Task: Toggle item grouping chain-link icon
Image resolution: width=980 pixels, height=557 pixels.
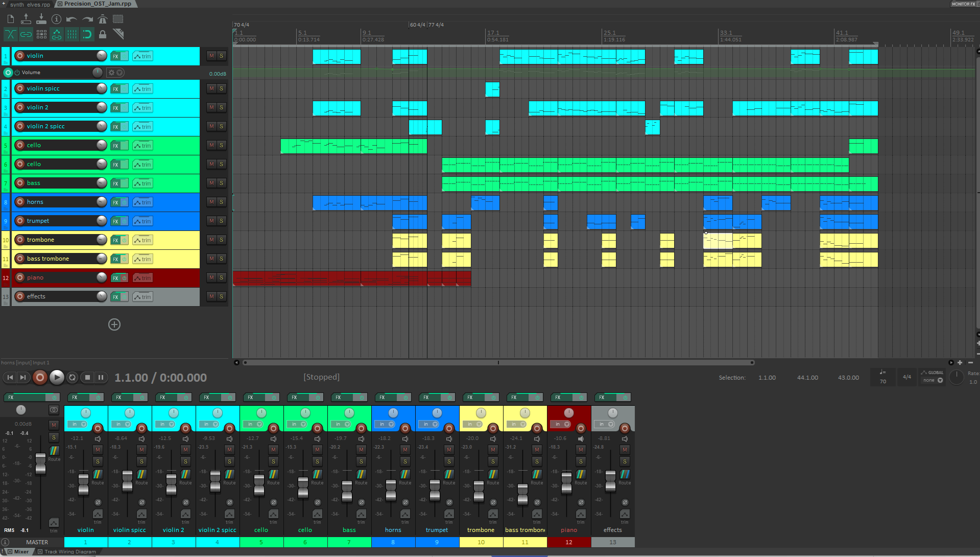Action: pos(26,34)
